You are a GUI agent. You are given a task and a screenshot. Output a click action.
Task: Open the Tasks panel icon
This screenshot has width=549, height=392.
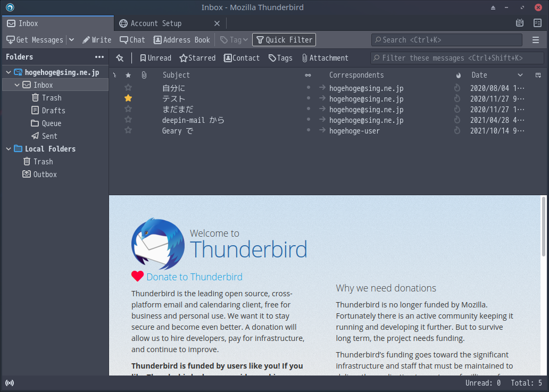click(x=537, y=23)
